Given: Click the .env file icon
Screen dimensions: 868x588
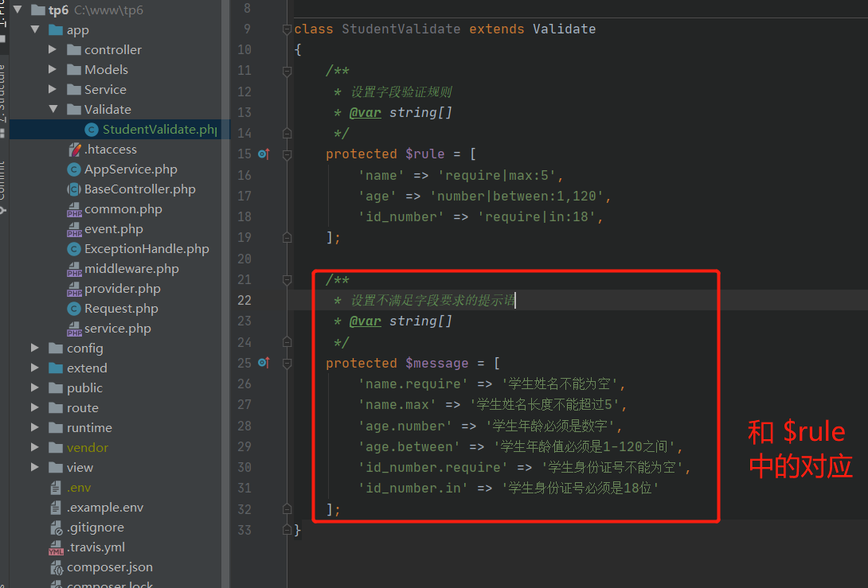Looking at the screenshot, I should click(56, 487).
